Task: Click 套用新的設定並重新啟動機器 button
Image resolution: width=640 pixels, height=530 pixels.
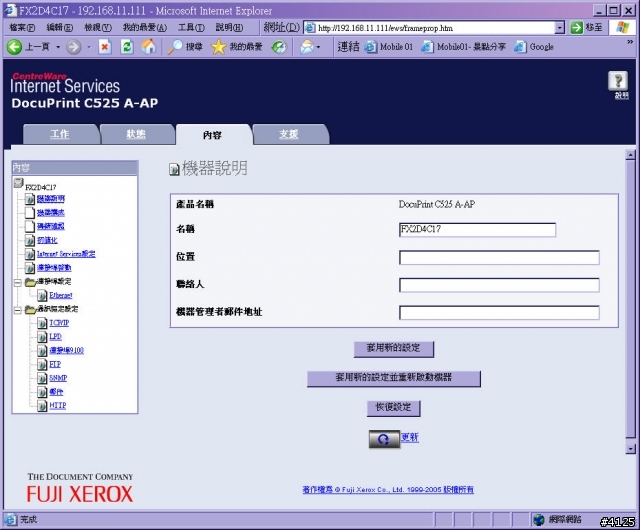Action: (x=393, y=378)
